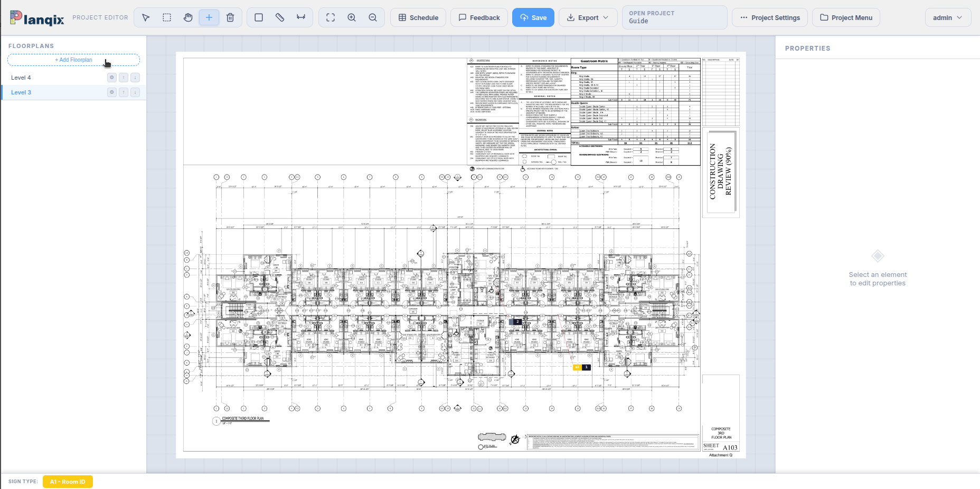The height and width of the screenshot is (489, 980).
Task: Click the Open Project Guide field
Action: click(675, 17)
